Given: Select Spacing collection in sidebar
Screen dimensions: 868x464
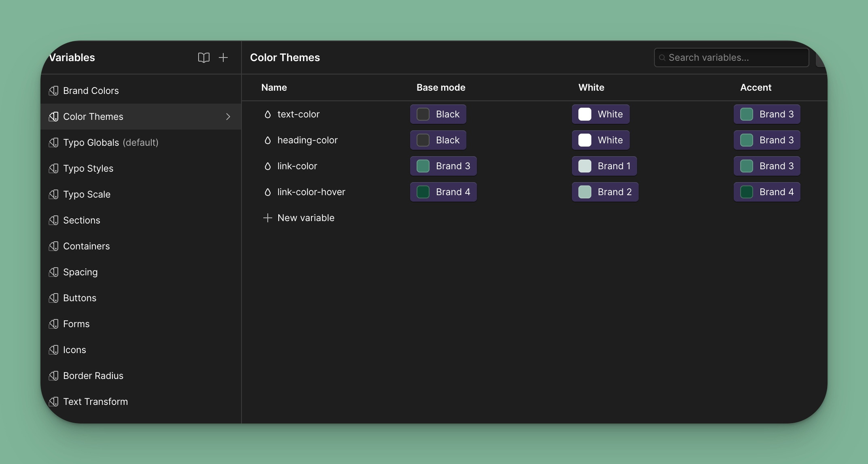Looking at the screenshot, I should [x=80, y=272].
